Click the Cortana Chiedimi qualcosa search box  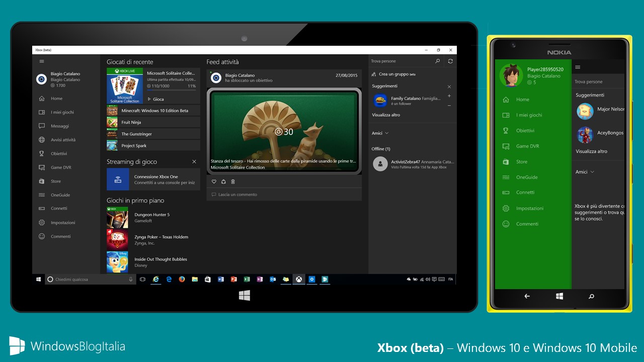(91, 279)
